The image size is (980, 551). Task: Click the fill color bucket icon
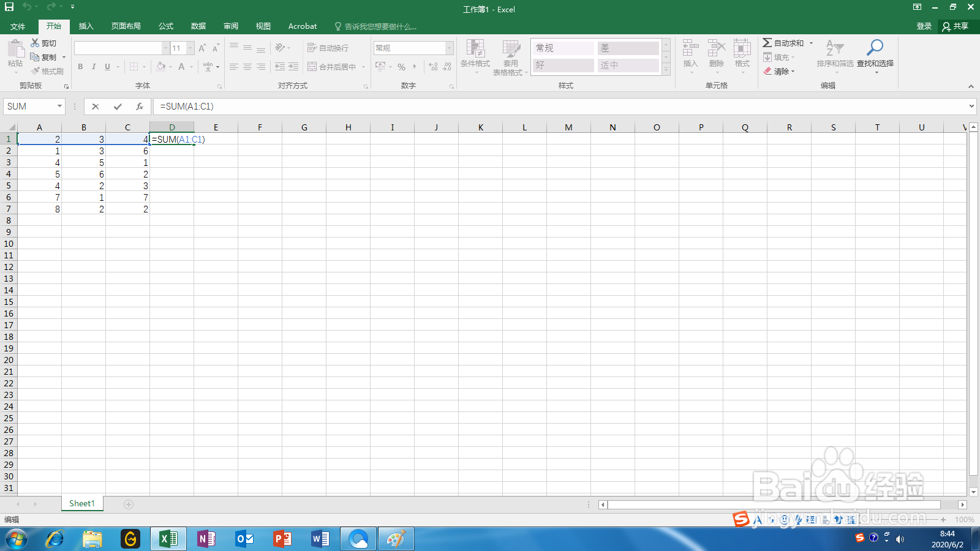click(x=161, y=66)
